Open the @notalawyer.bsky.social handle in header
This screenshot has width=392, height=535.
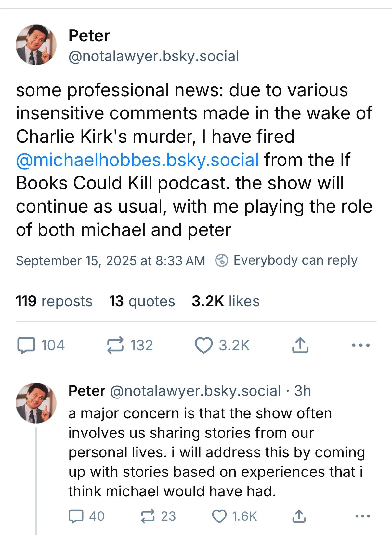(154, 56)
